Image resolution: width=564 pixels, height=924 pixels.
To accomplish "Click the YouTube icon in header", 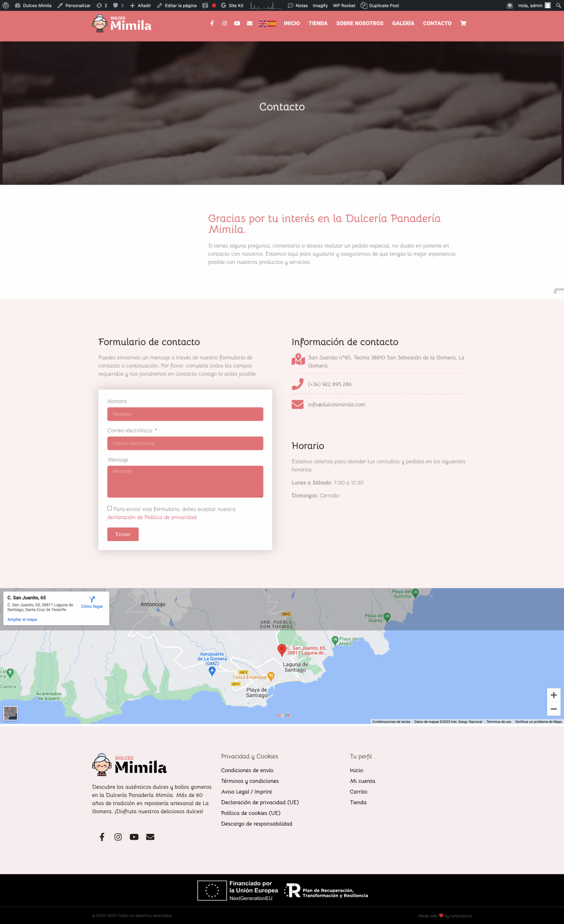I will click(x=237, y=23).
